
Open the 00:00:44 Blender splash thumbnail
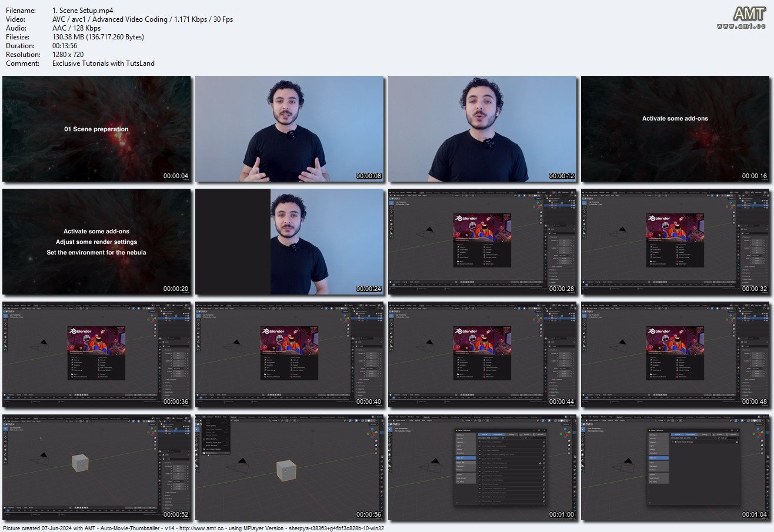click(482, 354)
